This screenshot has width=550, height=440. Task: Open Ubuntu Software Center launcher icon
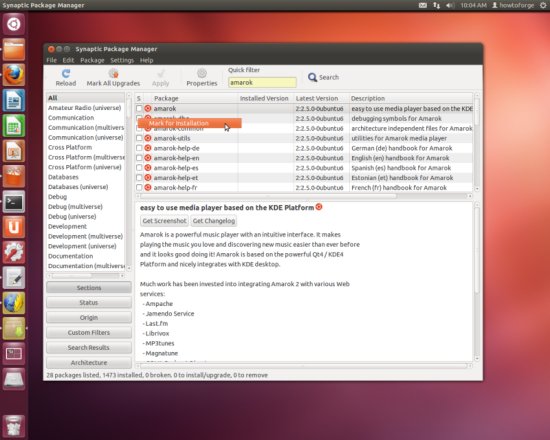14,176
